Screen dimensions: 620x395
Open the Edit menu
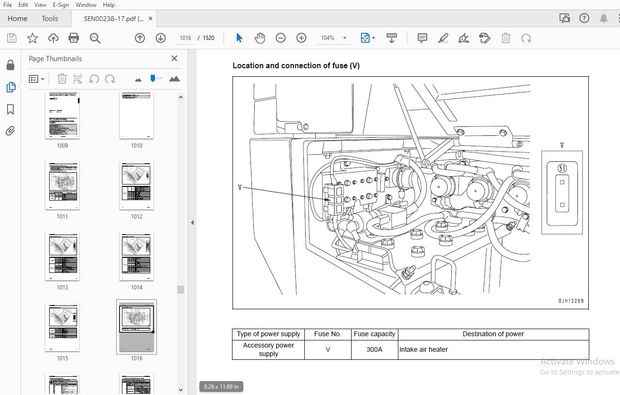(23, 5)
